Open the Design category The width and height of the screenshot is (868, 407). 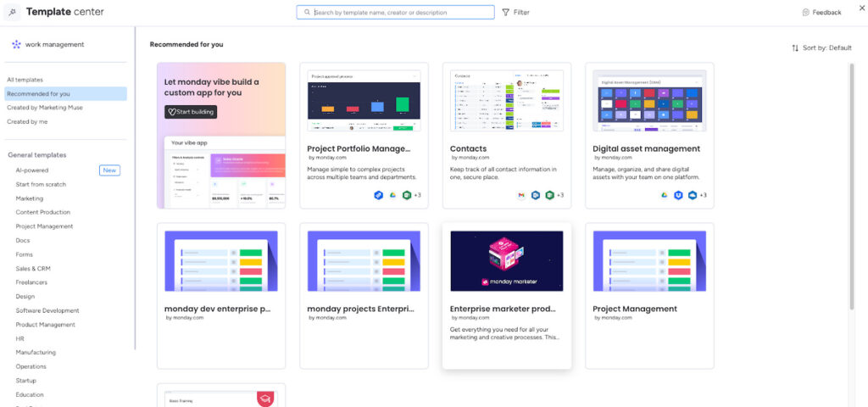25,296
